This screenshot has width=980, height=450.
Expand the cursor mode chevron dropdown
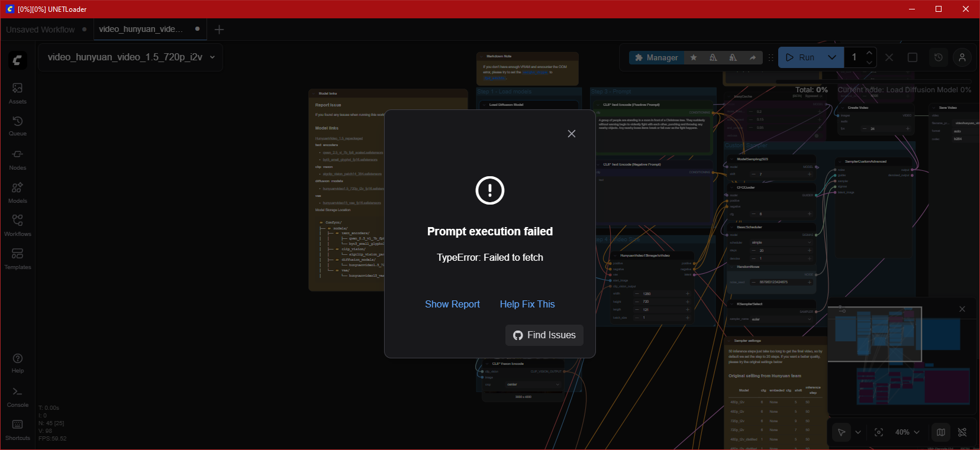tap(858, 432)
